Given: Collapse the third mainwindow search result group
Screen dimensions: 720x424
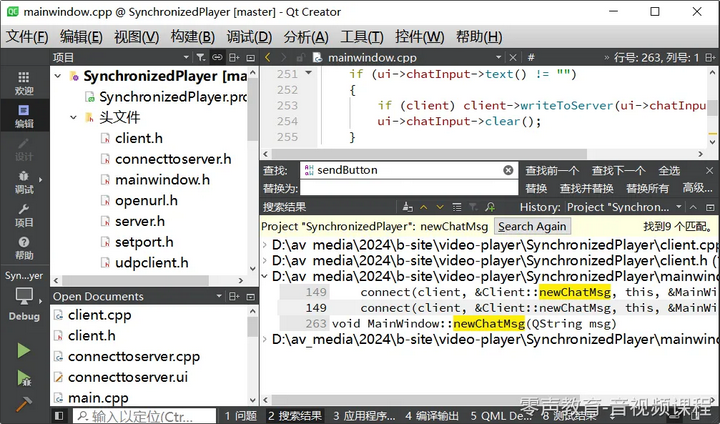Looking at the screenshot, I should point(265,276).
